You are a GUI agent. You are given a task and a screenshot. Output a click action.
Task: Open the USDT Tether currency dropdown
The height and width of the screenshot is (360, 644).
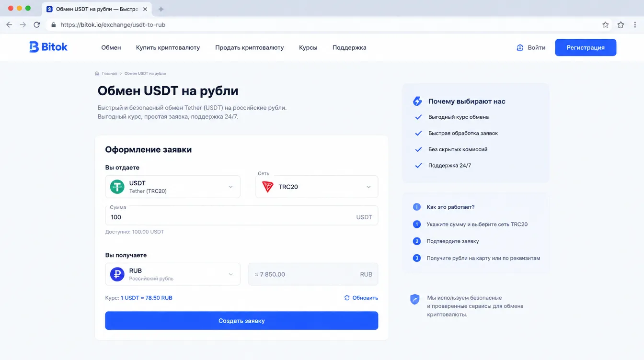(172, 187)
